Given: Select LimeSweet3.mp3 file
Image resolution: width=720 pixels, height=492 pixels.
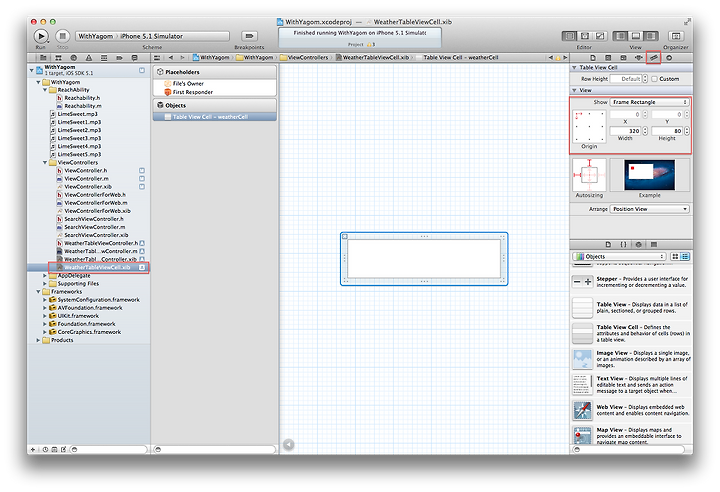Looking at the screenshot, I should click(x=79, y=138).
